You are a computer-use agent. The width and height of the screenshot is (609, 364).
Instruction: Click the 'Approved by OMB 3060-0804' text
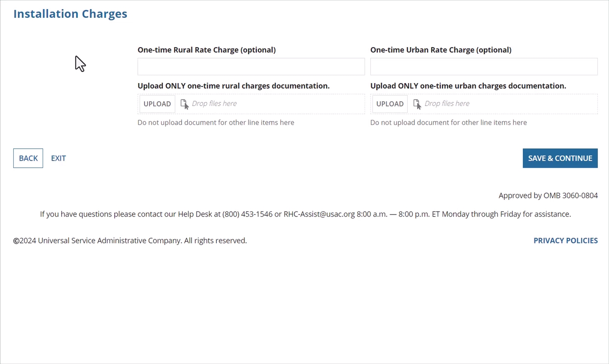548,195
